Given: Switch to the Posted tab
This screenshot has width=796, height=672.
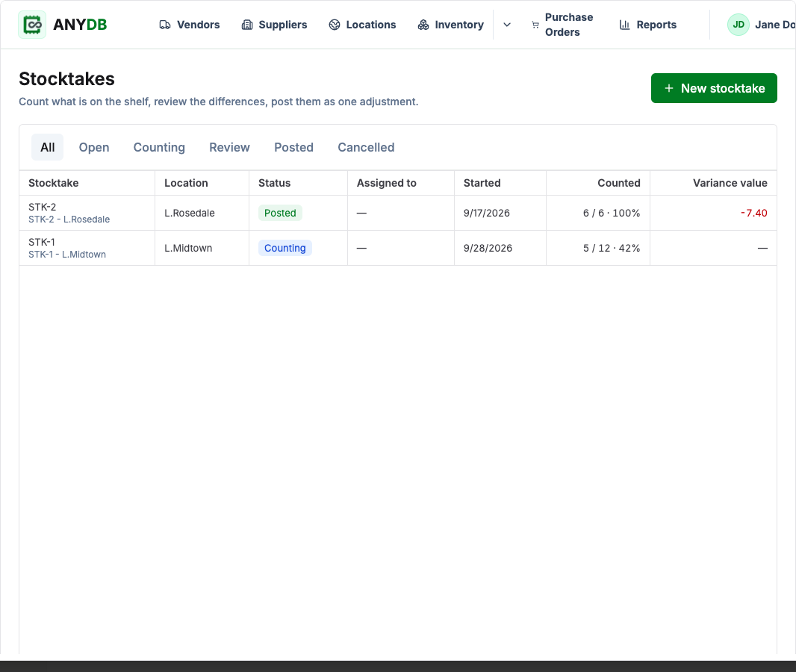Looking at the screenshot, I should pyautogui.click(x=294, y=147).
